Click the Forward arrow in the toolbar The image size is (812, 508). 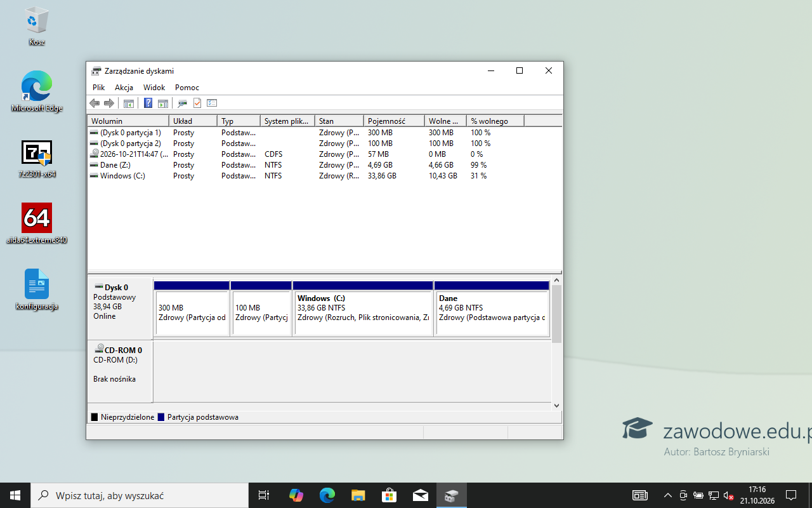click(x=109, y=103)
